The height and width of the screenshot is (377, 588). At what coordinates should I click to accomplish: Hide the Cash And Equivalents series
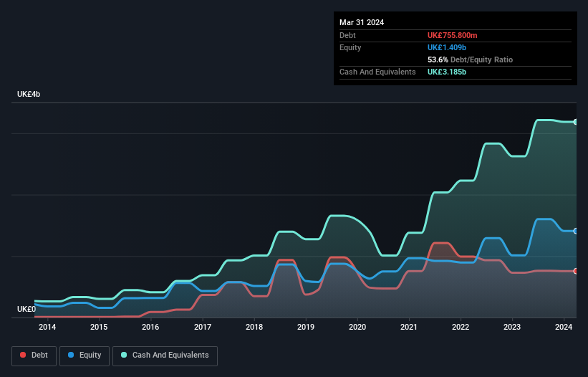tap(165, 355)
